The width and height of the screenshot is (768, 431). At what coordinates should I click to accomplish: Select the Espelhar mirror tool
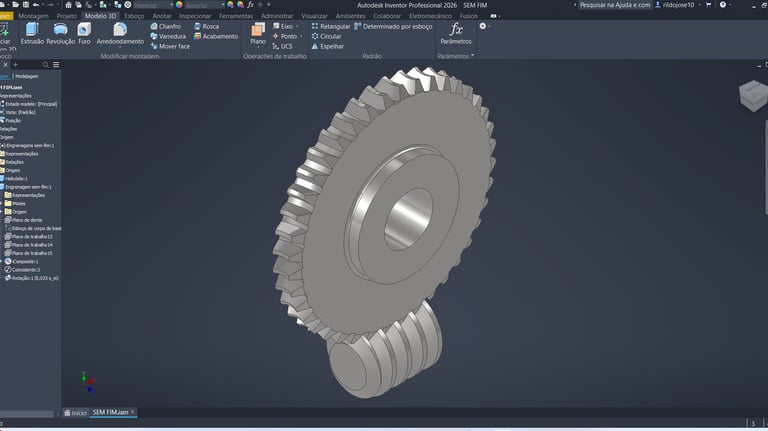coord(327,46)
